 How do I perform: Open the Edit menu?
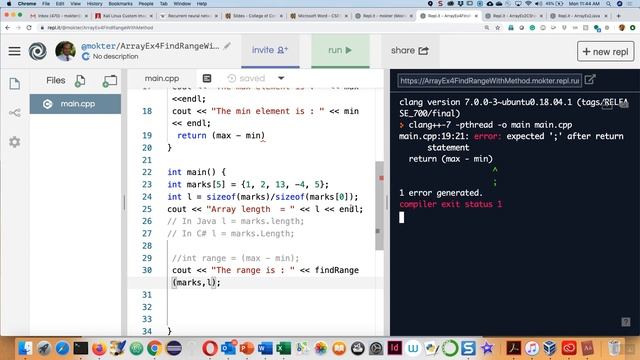[60, 4]
